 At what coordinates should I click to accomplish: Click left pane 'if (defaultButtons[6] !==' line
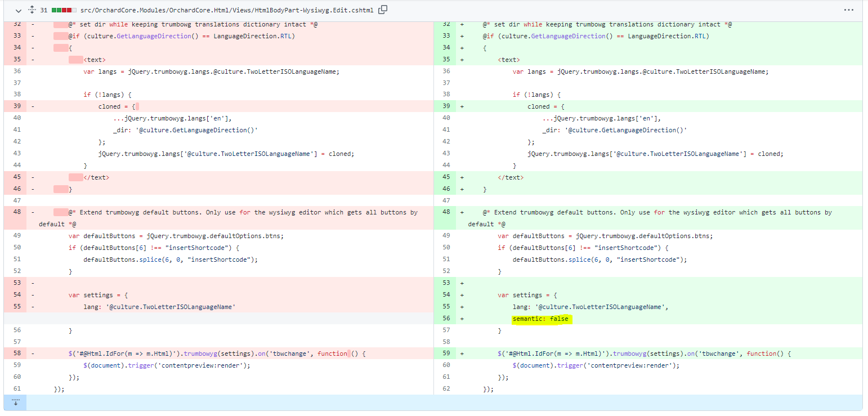[154, 248]
